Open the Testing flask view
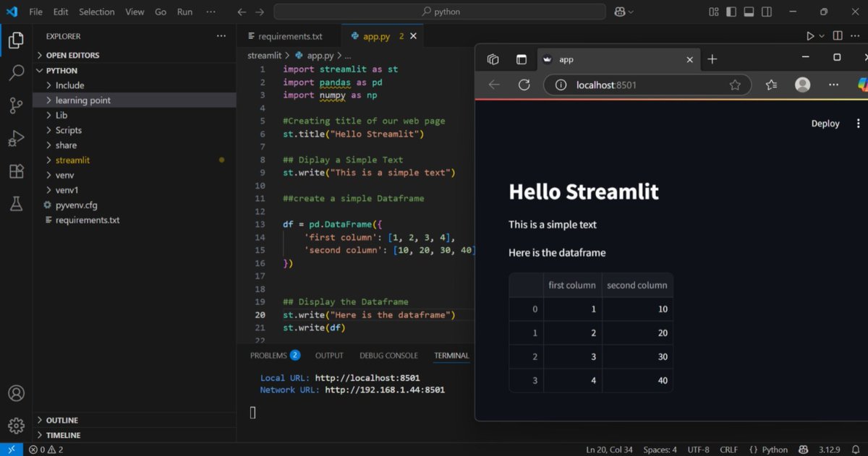 [x=16, y=204]
